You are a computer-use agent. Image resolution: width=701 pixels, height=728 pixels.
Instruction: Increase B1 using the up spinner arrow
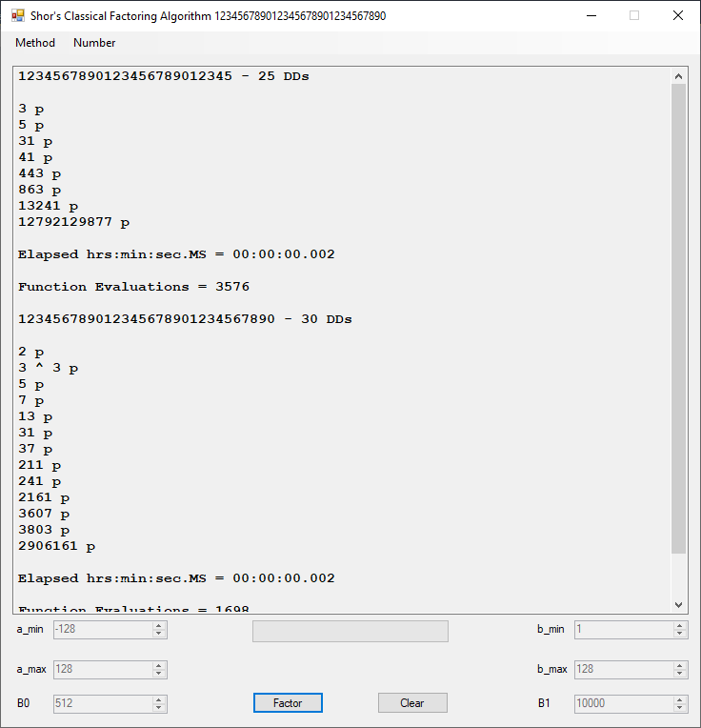click(680, 699)
